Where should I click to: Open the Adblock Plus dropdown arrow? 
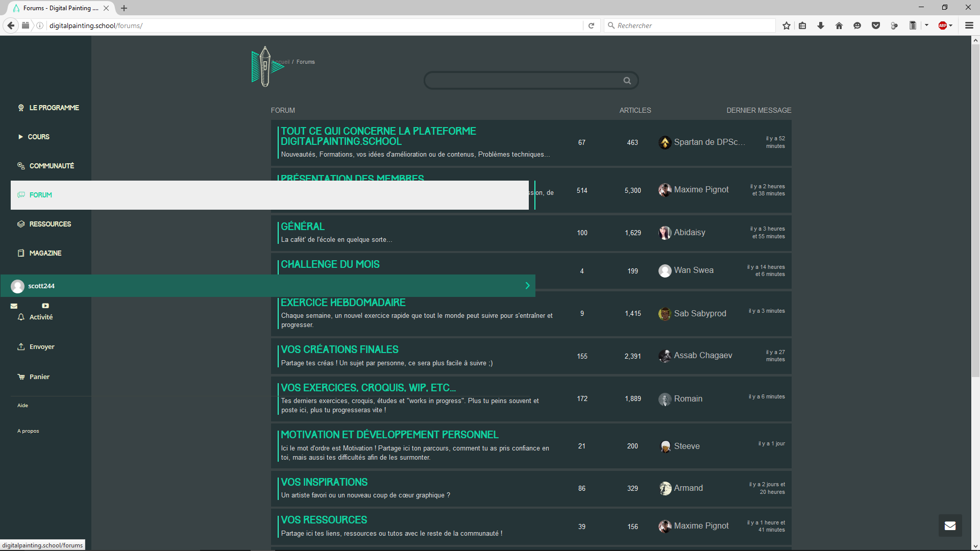click(951, 26)
